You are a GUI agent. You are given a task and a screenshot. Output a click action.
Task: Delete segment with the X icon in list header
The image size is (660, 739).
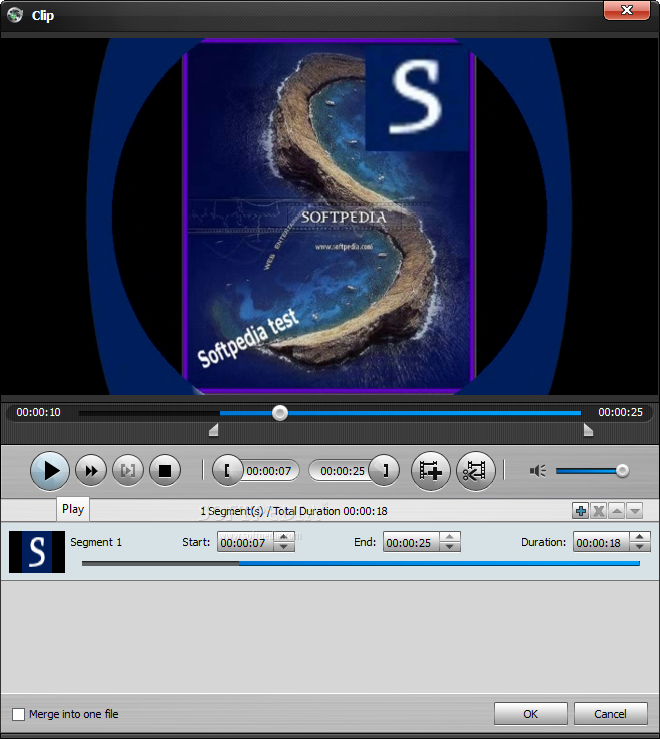pyautogui.click(x=599, y=510)
